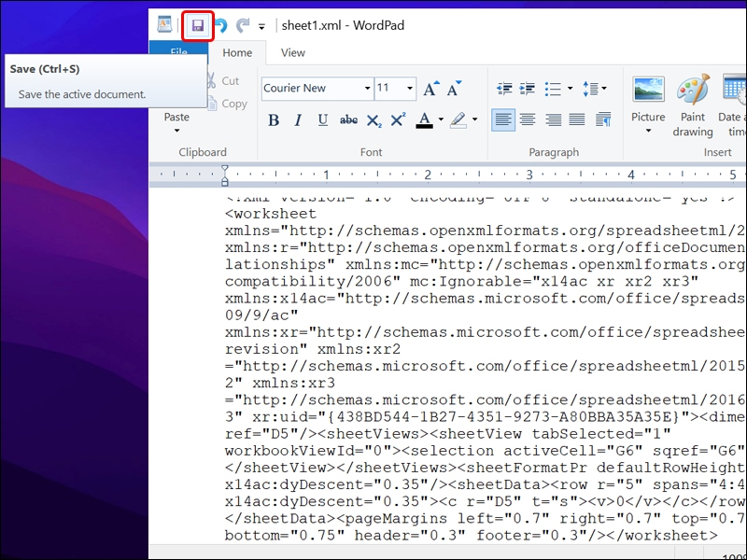
Task: Click the Cut button
Action: 223,81
